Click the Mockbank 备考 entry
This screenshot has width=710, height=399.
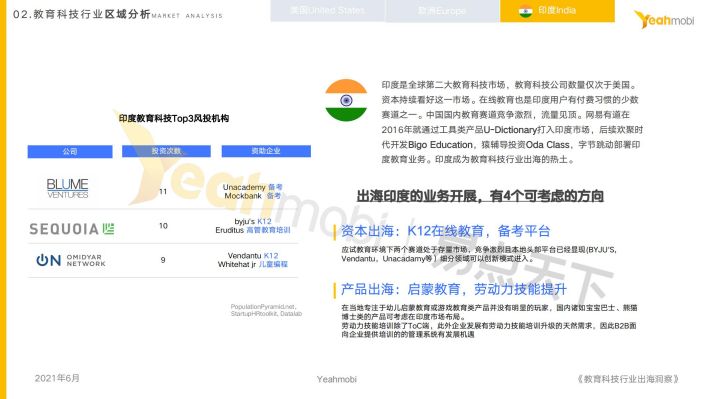pos(253,196)
